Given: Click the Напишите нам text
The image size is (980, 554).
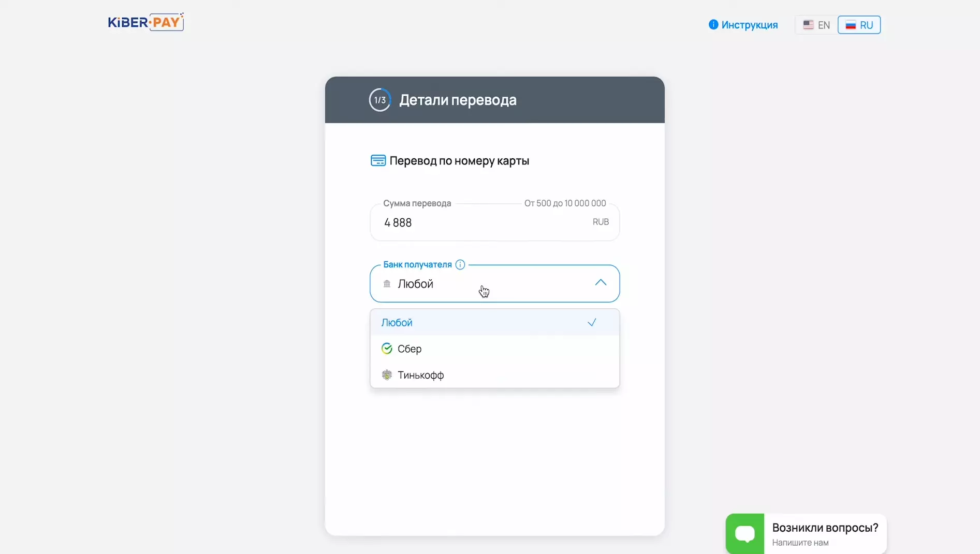Looking at the screenshot, I should click(x=800, y=543).
